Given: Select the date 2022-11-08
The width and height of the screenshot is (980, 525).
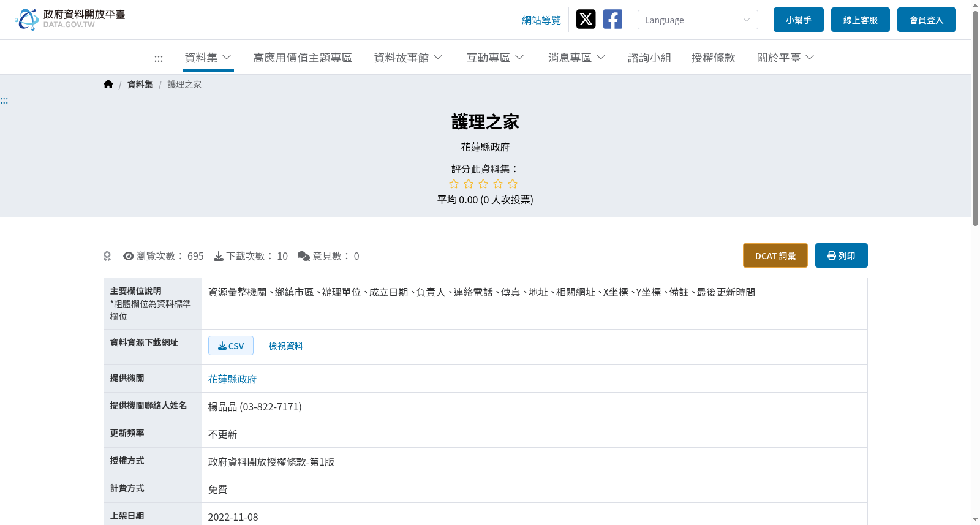Looking at the screenshot, I should (x=233, y=517).
